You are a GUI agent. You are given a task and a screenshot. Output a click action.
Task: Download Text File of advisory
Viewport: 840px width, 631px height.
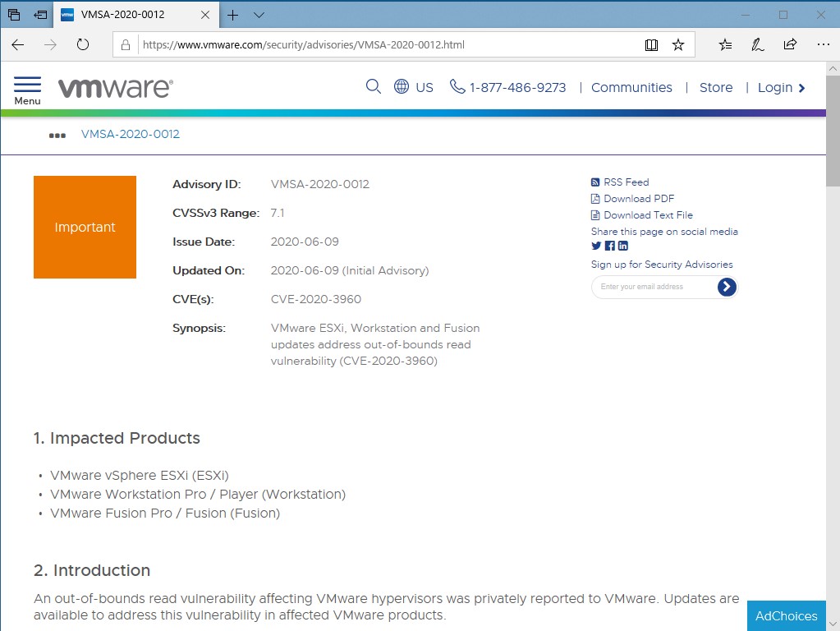(642, 215)
